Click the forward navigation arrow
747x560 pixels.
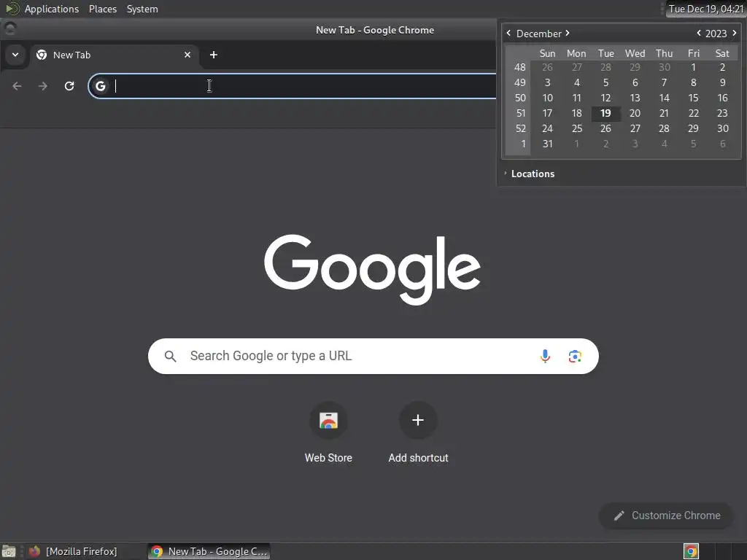43,86
